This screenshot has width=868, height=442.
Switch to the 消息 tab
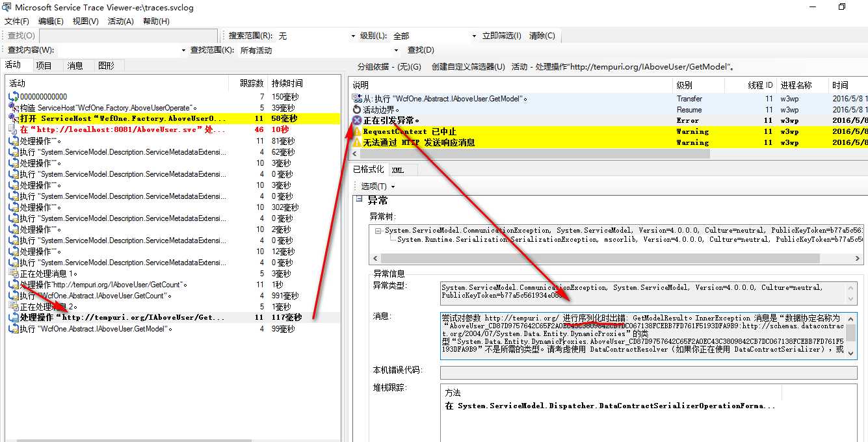click(x=75, y=65)
